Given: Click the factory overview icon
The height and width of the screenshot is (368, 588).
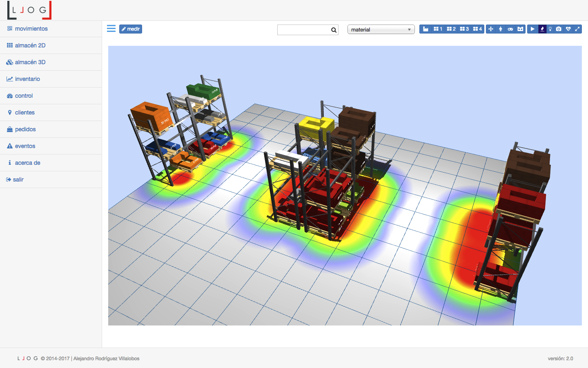Looking at the screenshot, I should pyautogui.click(x=425, y=29).
